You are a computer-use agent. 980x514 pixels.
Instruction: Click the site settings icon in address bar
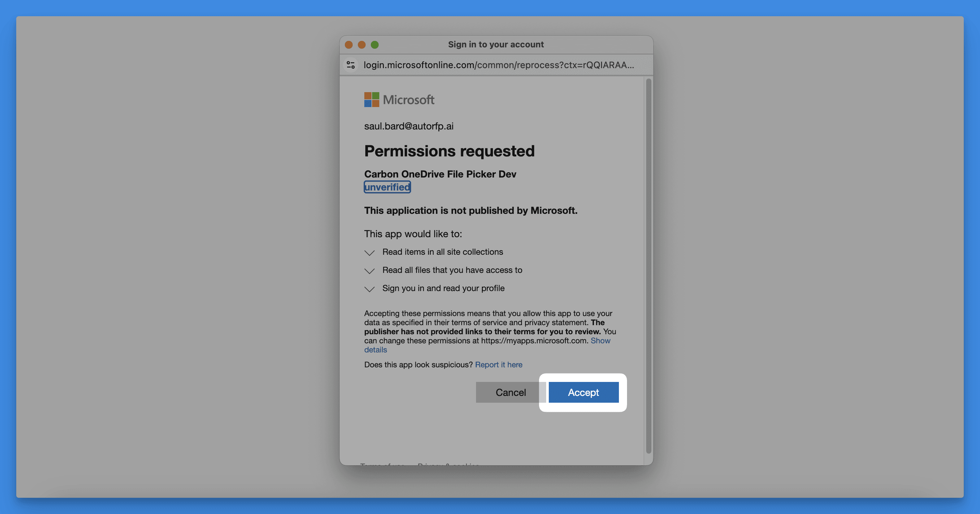click(x=351, y=65)
